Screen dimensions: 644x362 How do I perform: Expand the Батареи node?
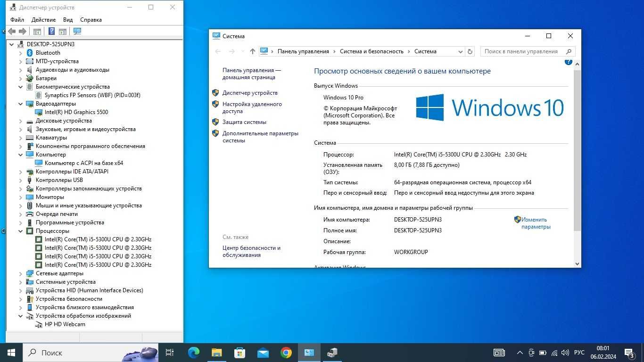21,78
